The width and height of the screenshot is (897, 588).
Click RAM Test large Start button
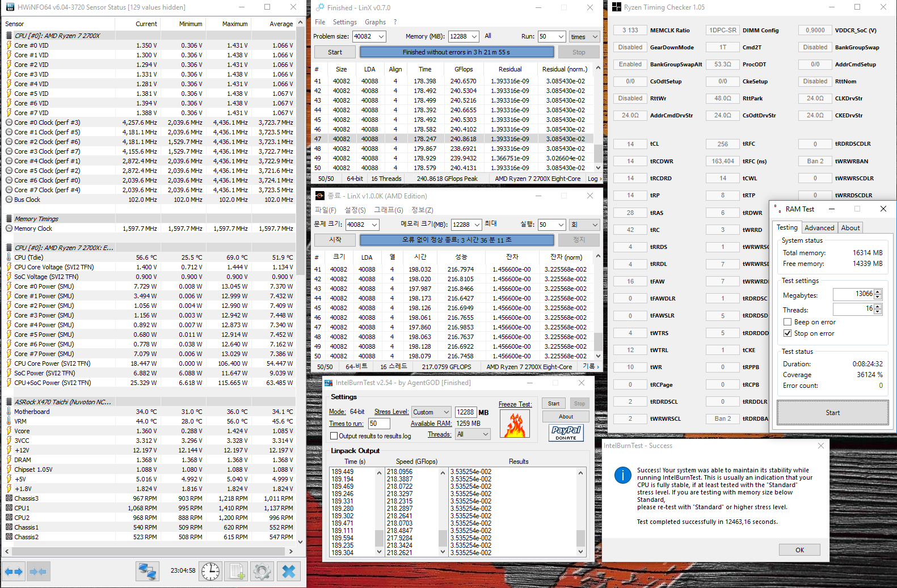(x=832, y=413)
